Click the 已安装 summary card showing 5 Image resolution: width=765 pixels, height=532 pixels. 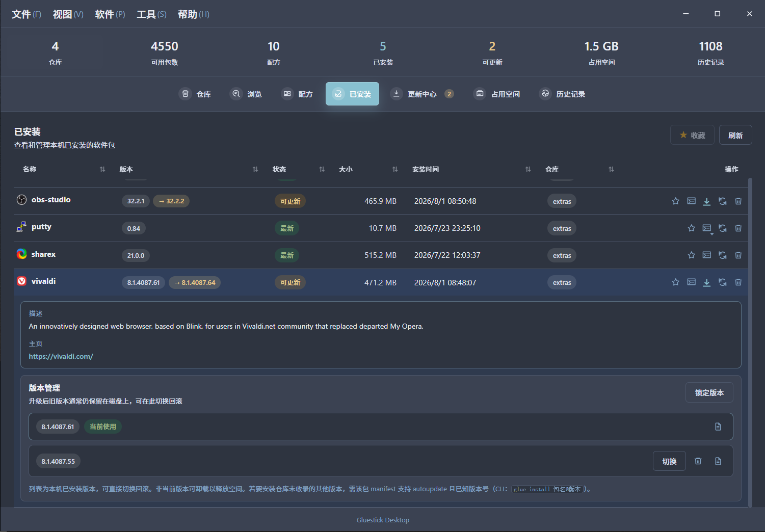coord(383,52)
